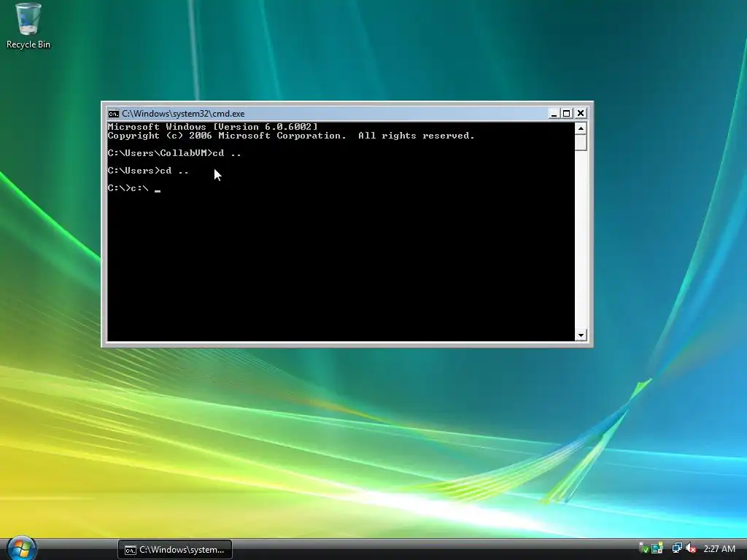Click Safely Remove Hardware tray icon
Screen dimensions: 747x560
[643, 548]
